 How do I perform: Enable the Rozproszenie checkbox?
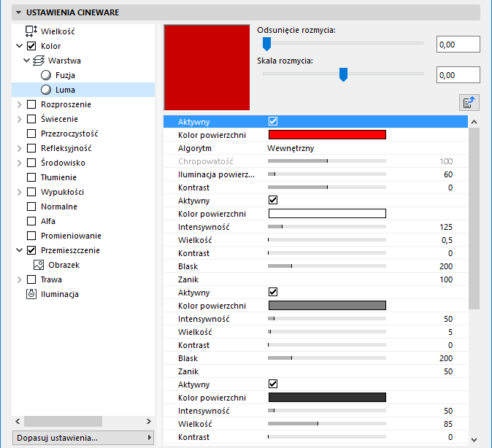pos(31,104)
